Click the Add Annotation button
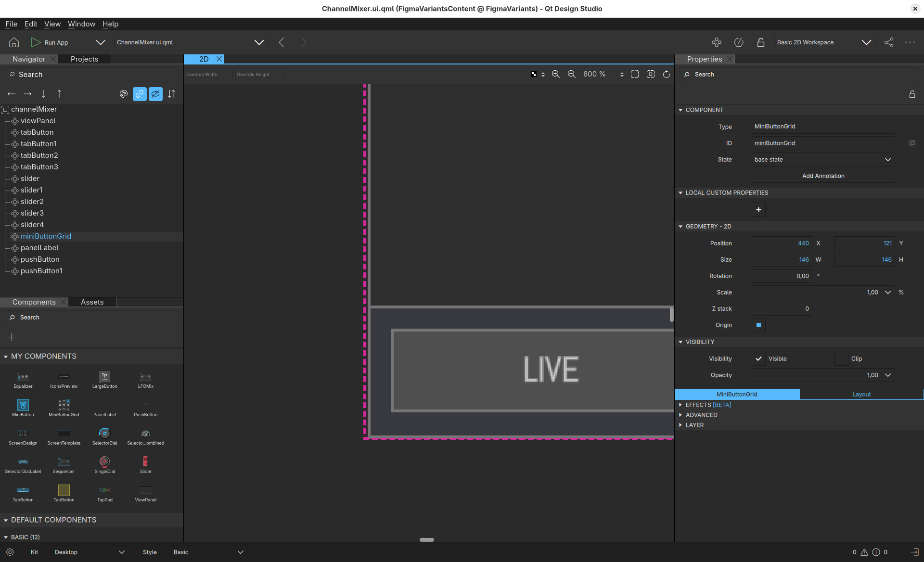The height and width of the screenshot is (562, 924). (x=823, y=176)
